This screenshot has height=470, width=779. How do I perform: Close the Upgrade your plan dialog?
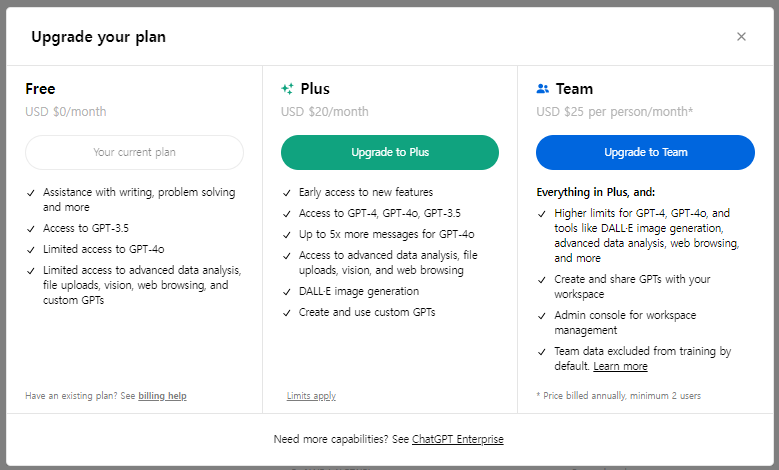pos(741,37)
